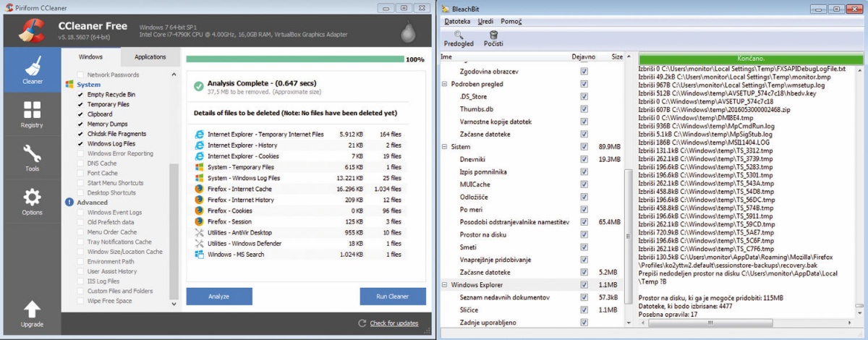Click Internet Explorer icon on the Cookies row
This screenshot has width=868, height=340.
199,156
